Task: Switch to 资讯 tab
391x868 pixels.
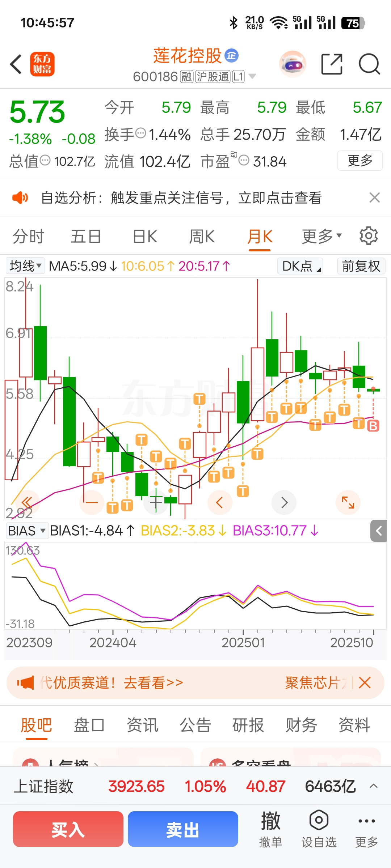Action: pos(142,725)
